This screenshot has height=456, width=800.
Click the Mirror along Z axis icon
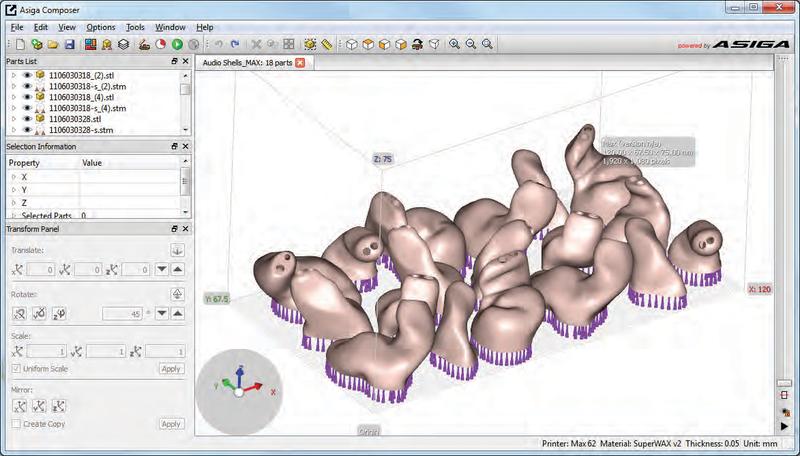click(x=59, y=406)
